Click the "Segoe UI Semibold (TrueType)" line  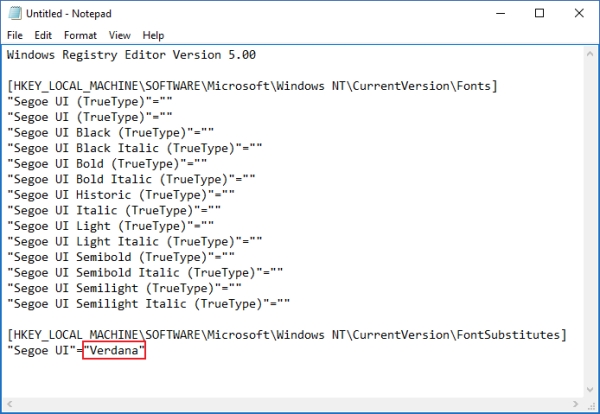click(121, 257)
